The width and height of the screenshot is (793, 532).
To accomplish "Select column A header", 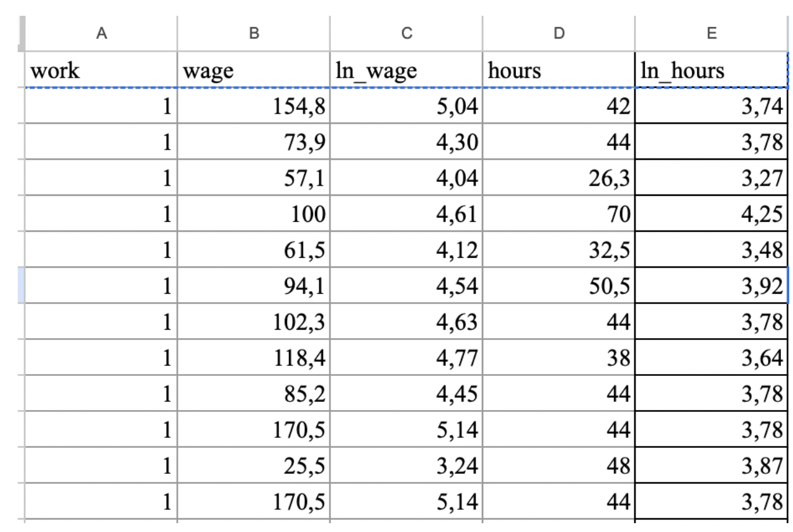I will [101, 34].
